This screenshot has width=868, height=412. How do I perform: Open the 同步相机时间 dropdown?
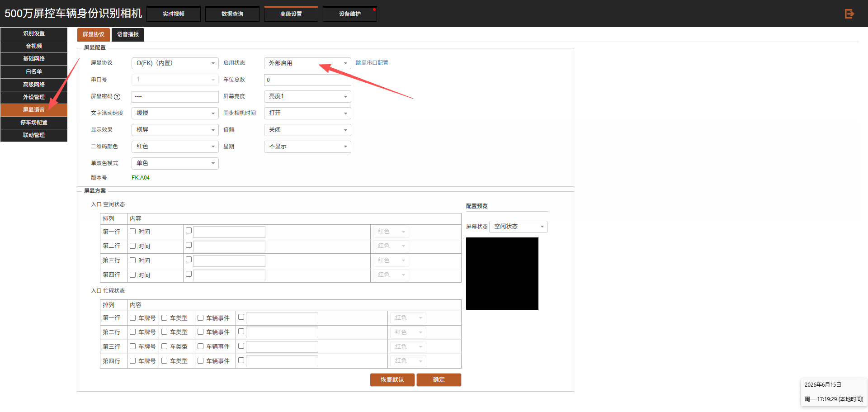(307, 113)
